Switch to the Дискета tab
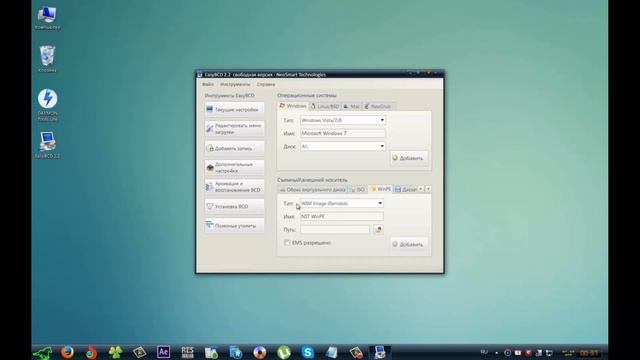 click(406, 189)
